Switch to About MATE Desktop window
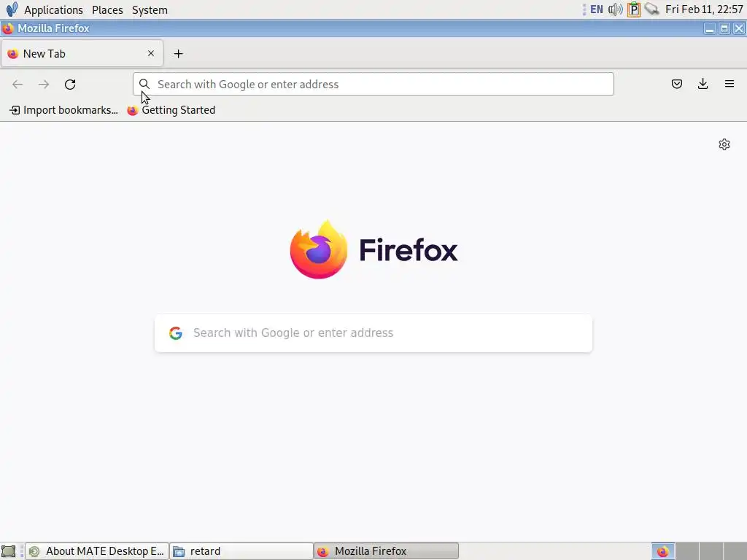Screen dimensions: 747x560 pyautogui.click(x=97, y=551)
